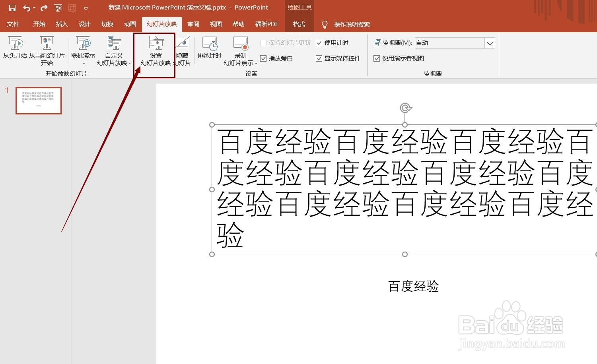Screen dimensions: 597x364
Task: Click the start-from-beginning quick access icon
Action: point(58,8)
